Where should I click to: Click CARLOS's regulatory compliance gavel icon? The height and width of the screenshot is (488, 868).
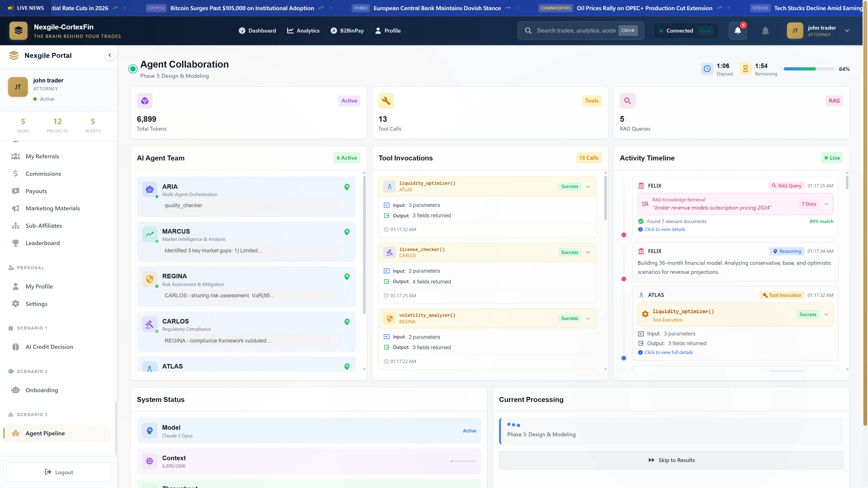tap(150, 324)
